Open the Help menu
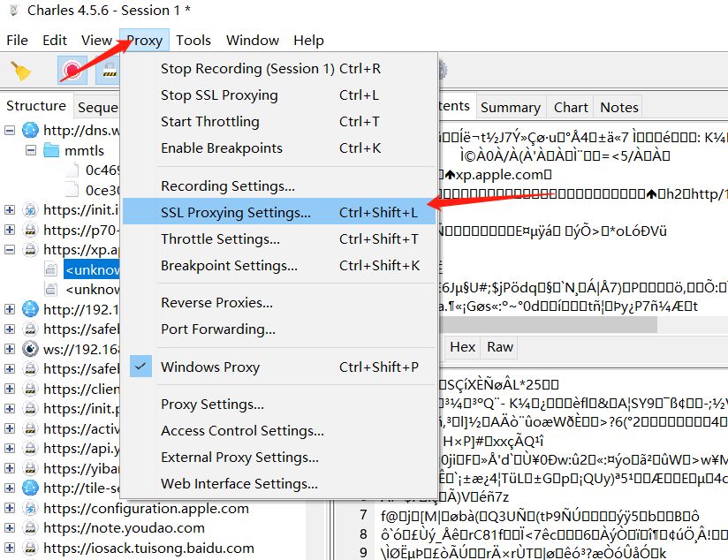Screen dimensions: 728x560 click(308, 41)
